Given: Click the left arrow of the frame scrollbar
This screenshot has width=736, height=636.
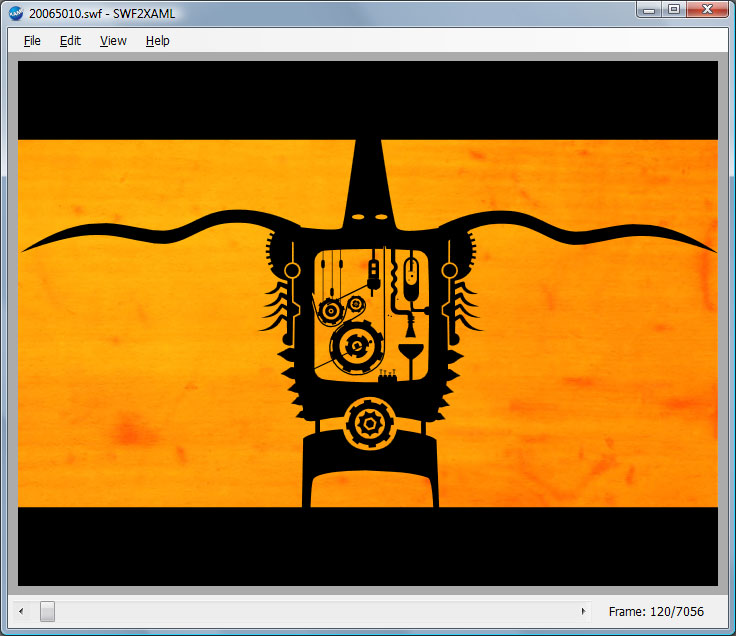Looking at the screenshot, I should pyautogui.click(x=21, y=611).
